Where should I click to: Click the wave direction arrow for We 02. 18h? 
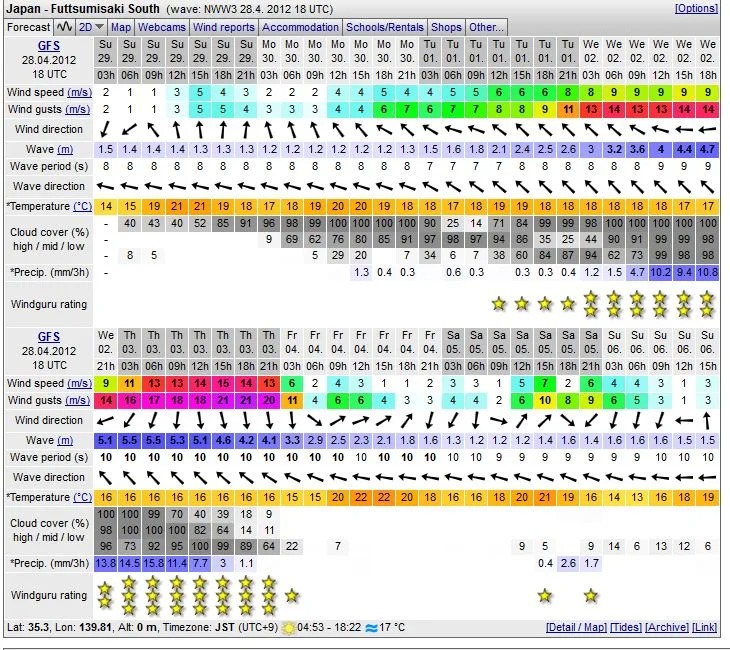tap(707, 187)
